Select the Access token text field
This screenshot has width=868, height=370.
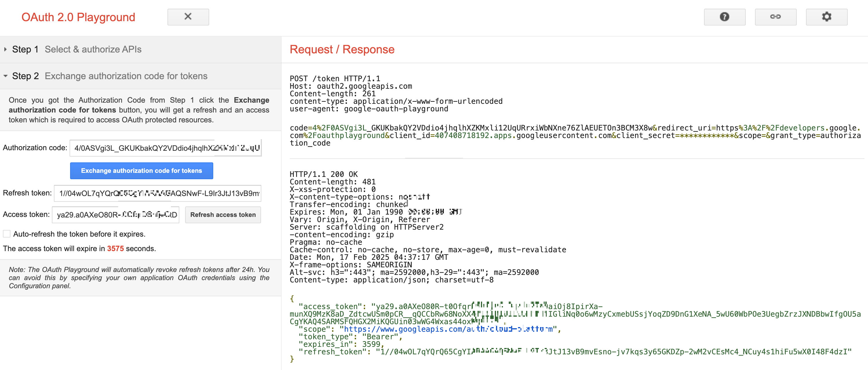coord(115,215)
